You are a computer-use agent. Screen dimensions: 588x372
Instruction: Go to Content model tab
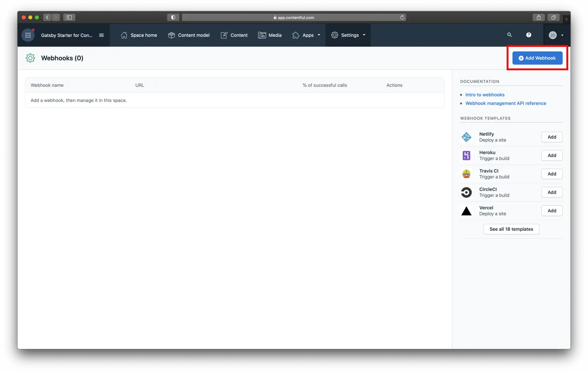pyautogui.click(x=189, y=35)
